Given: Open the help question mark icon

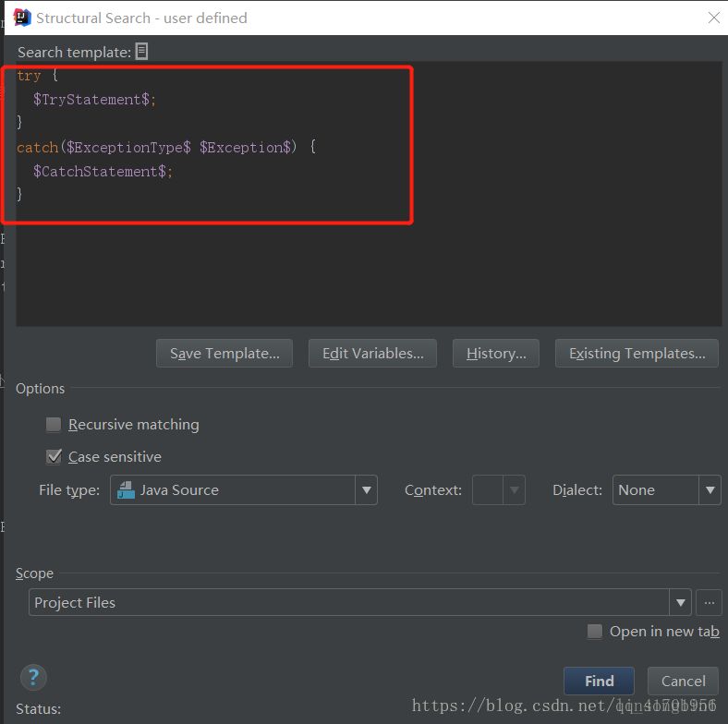Looking at the screenshot, I should pos(33,678).
